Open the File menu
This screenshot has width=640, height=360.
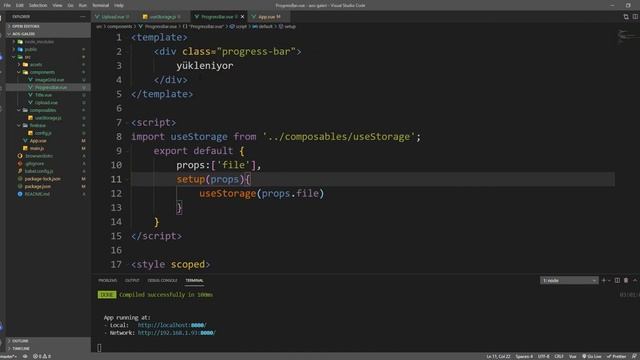click(x=7, y=5)
